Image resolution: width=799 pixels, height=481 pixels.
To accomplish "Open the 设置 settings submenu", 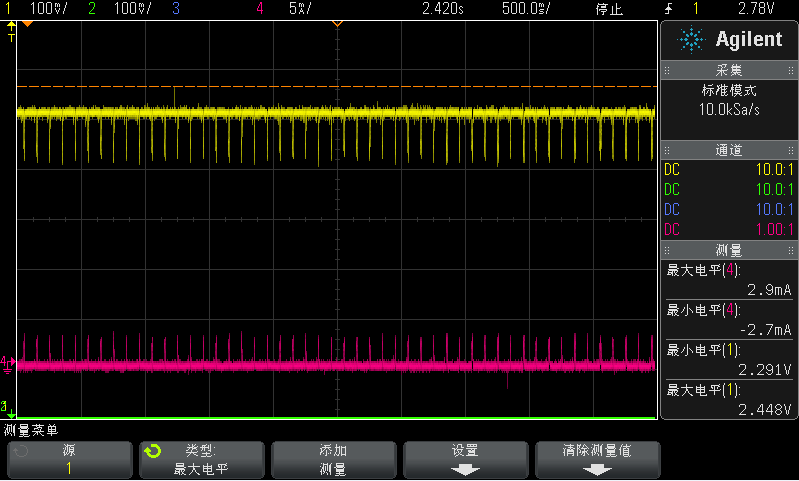I will coord(465,460).
